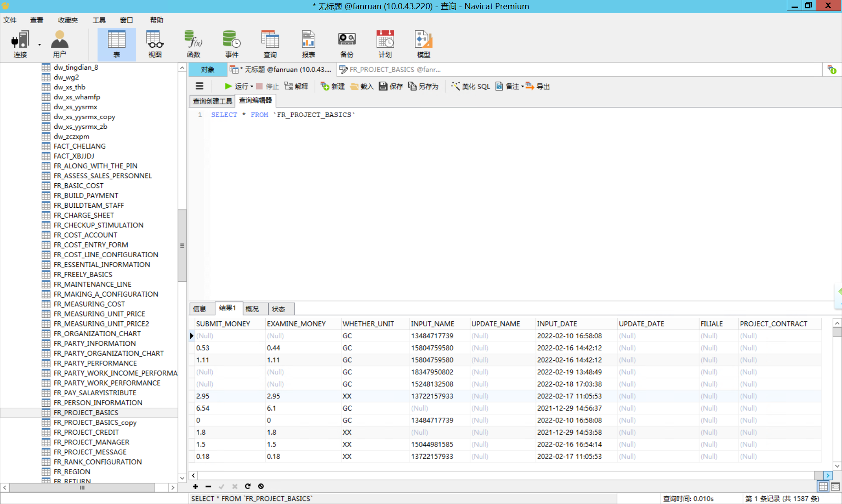Click tree panel scroll-down arrow
The width and height of the screenshot is (842, 504).
pos(182,478)
